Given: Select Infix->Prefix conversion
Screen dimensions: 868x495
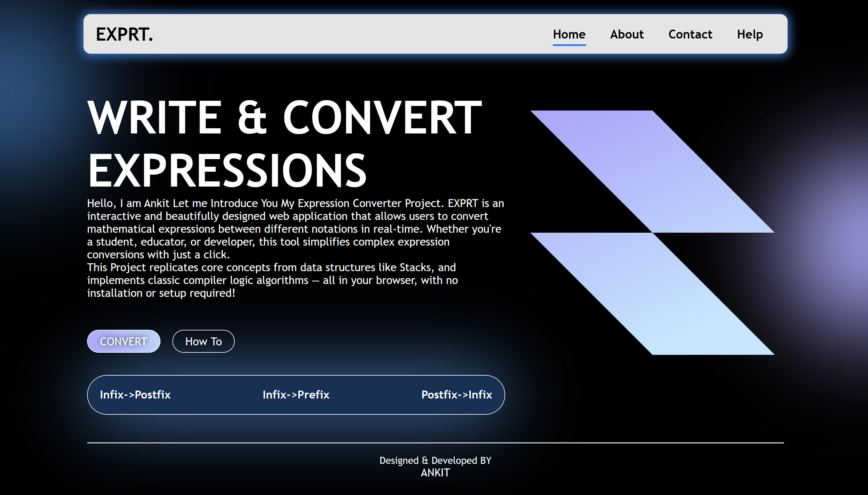Looking at the screenshot, I should coord(296,394).
